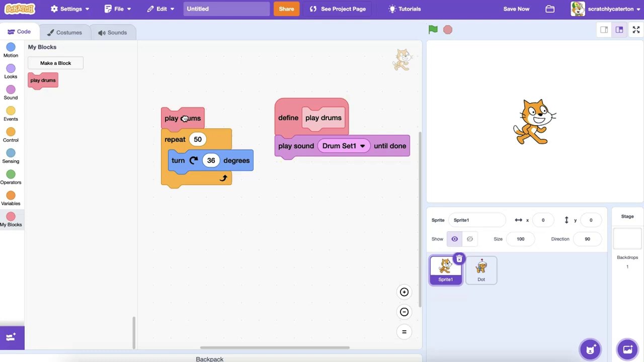
Task: Open the Add Extension panel
Action: [x=12, y=337]
